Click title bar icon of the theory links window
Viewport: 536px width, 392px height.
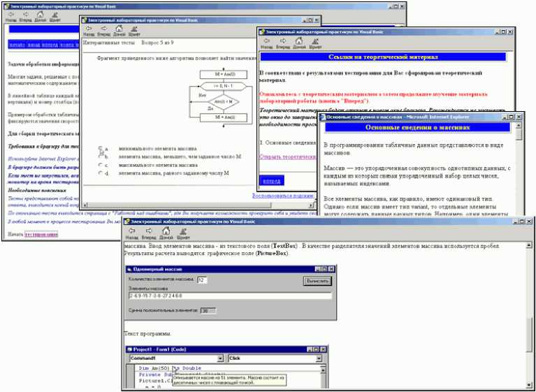262,31
